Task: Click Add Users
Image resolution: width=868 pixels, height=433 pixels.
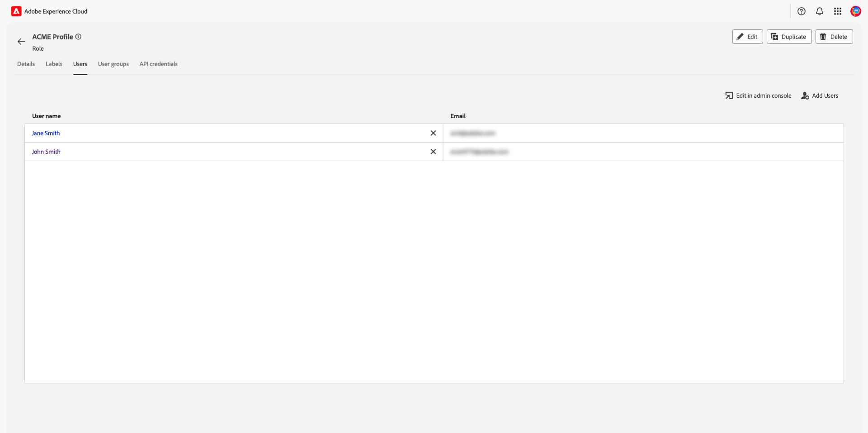Action: point(820,95)
